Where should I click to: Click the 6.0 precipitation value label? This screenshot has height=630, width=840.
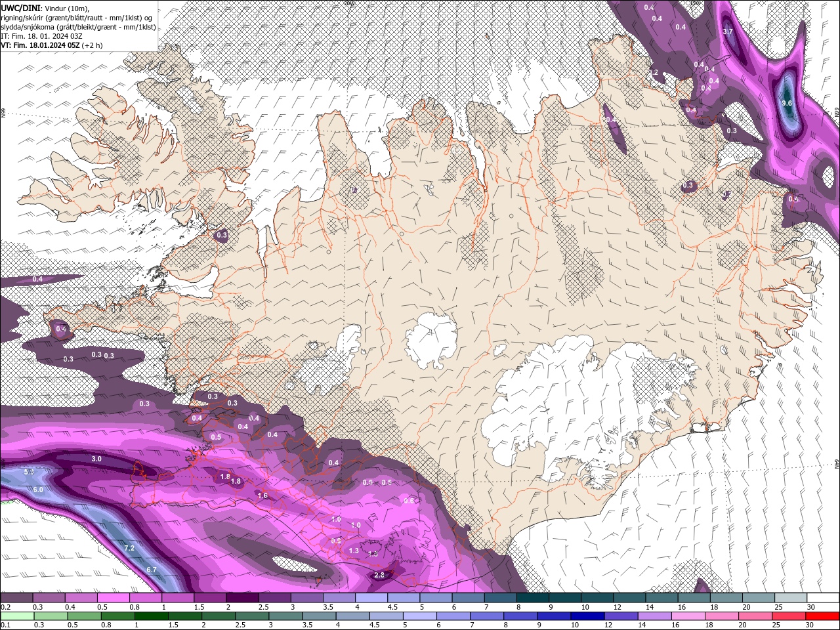[x=38, y=490]
